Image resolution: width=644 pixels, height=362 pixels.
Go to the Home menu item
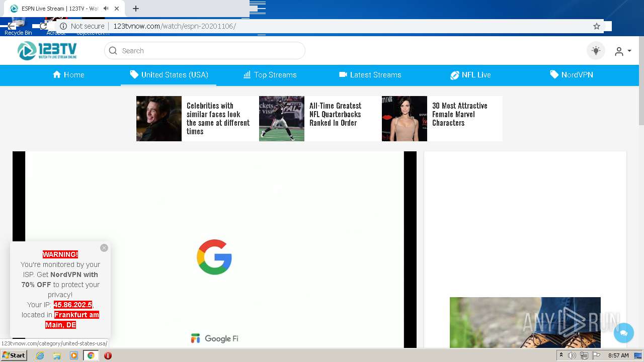[68, 75]
